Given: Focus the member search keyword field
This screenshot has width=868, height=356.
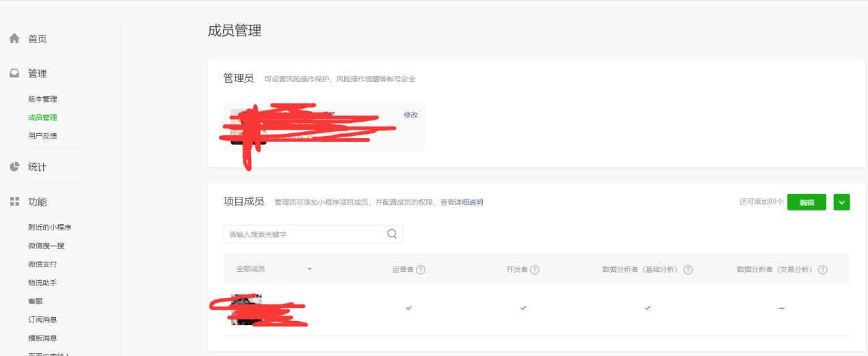Looking at the screenshot, I should (304, 234).
